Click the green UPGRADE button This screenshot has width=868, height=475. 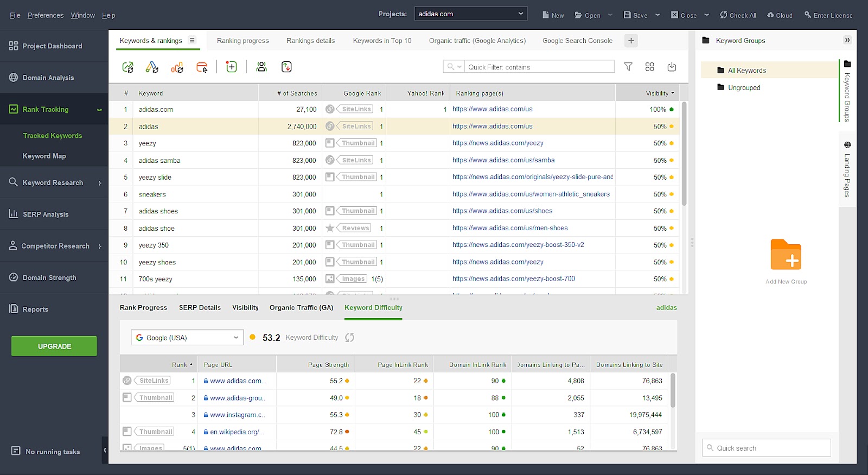tap(54, 346)
